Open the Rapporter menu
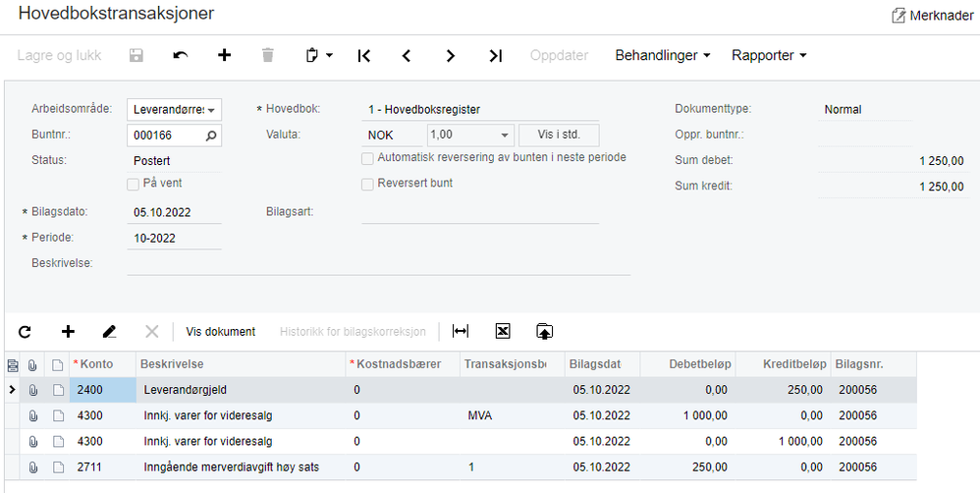 (x=769, y=55)
